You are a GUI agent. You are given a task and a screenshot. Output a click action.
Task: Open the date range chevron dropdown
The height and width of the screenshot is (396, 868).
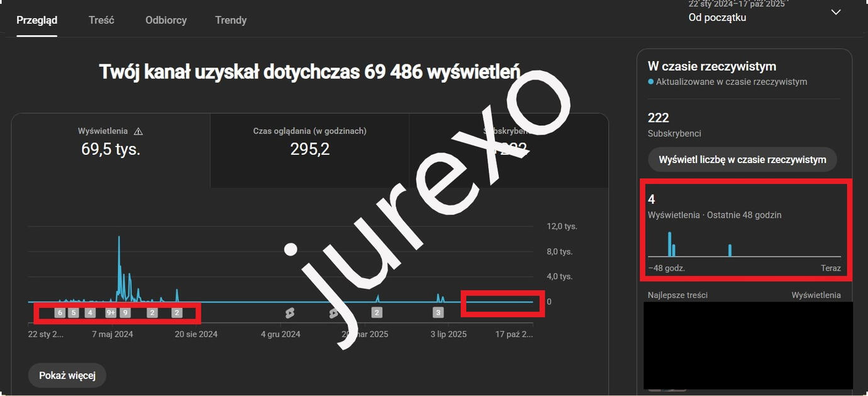click(x=835, y=13)
